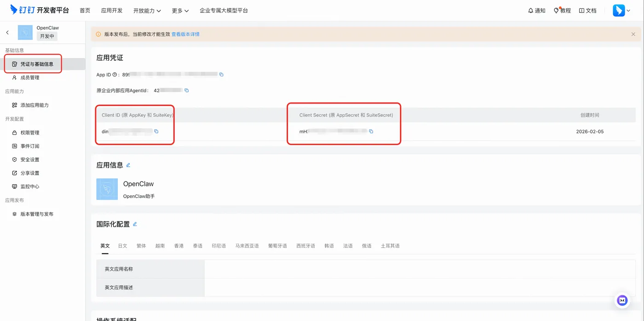Expand the 更多 dropdown menu

[x=180, y=11]
